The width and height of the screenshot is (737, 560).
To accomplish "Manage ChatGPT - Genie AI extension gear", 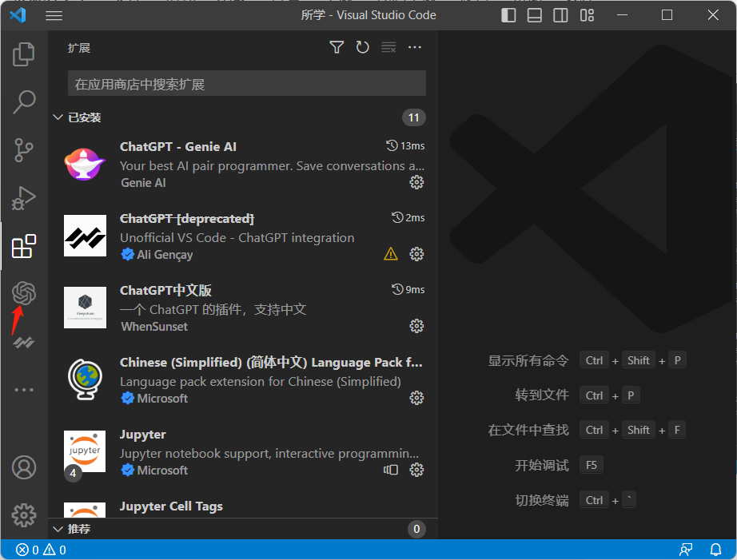I will pyautogui.click(x=416, y=182).
